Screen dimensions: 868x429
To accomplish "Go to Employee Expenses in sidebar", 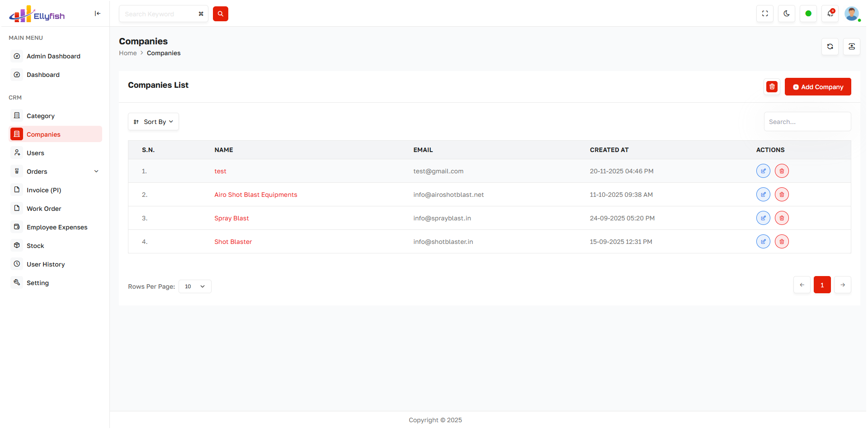I will 57,227.
